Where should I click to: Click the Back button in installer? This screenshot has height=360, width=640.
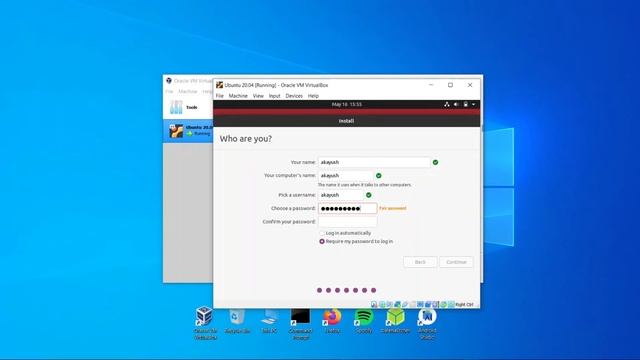point(420,262)
